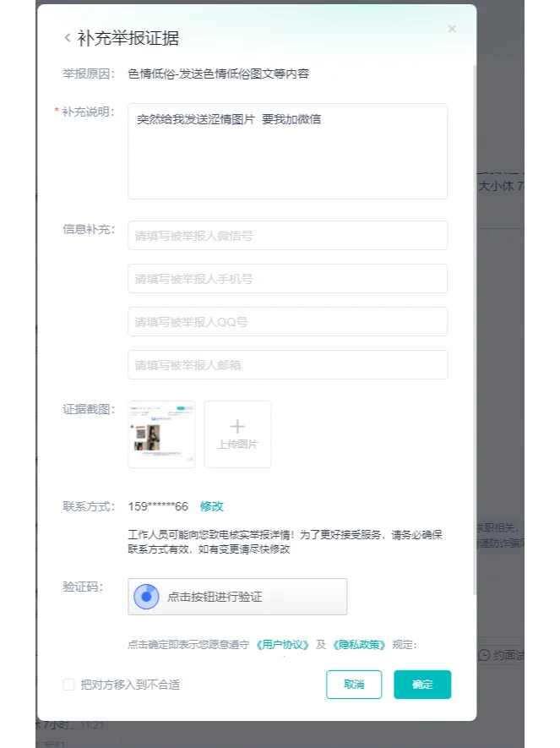Click inside the 补充说明 text area
Image resolution: width=560 pixels, height=748 pixels.
(x=287, y=151)
